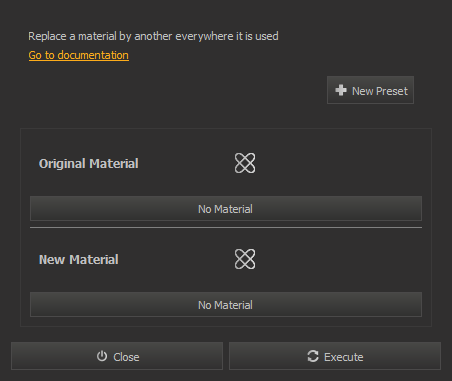This screenshot has width=452, height=381.
Task: Create a preset with New Preset button
Action: click(x=370, y=90)
